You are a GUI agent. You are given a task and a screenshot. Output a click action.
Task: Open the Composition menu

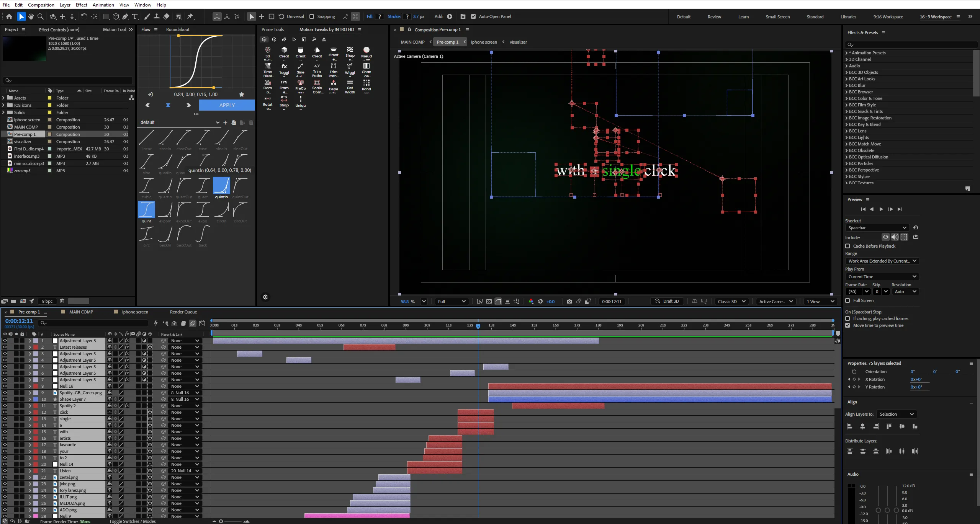point(41,5)
